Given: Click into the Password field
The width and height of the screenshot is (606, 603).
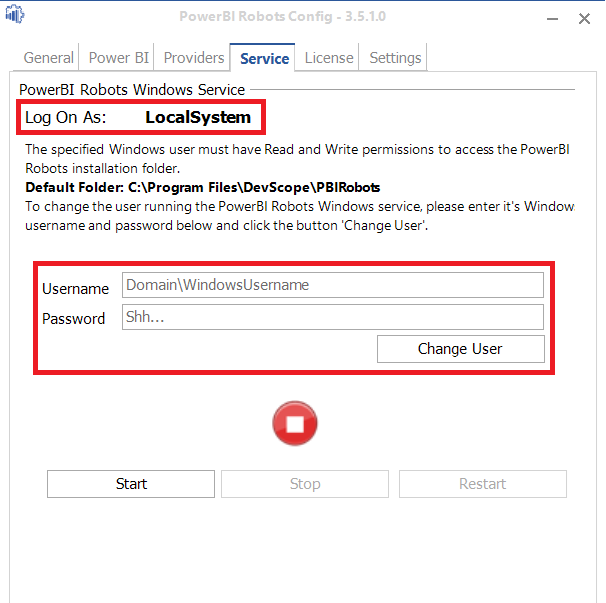Looking at the screenshot, I should [333, 317].
